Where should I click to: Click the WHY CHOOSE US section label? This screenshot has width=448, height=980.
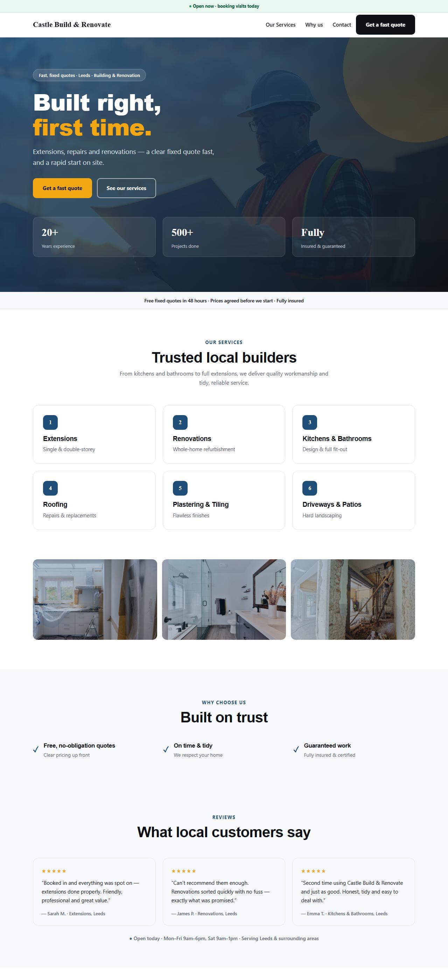[224, 702]
